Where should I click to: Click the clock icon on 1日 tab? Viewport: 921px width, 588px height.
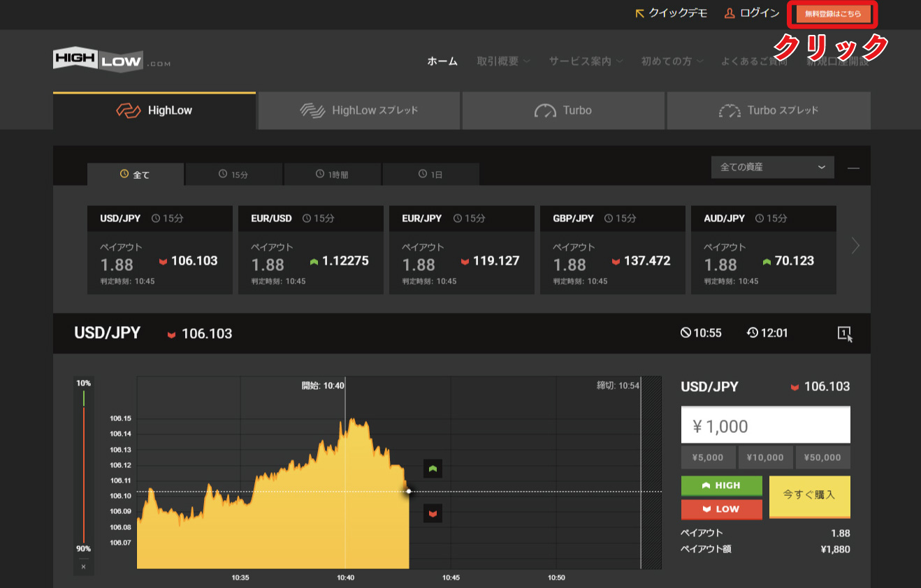423,174
